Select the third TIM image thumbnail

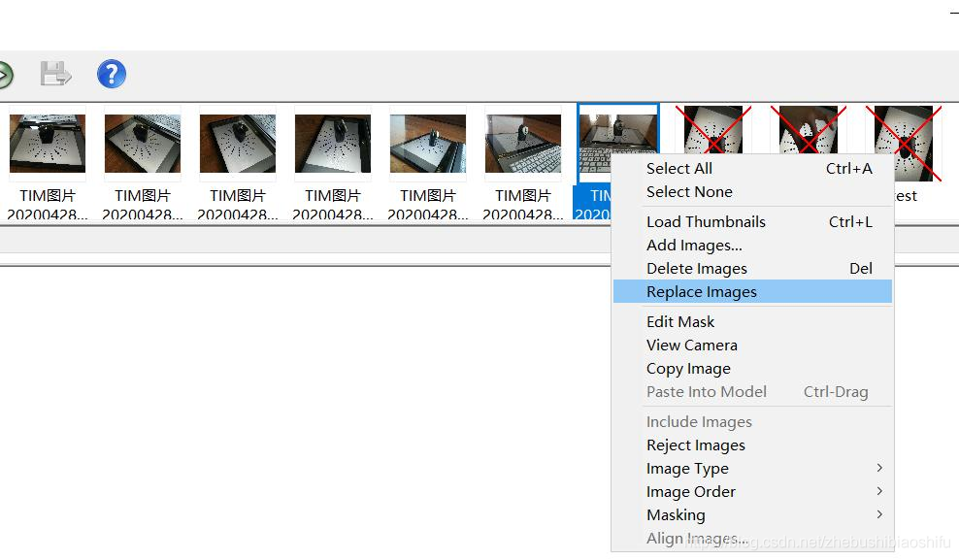coord(238,144)
